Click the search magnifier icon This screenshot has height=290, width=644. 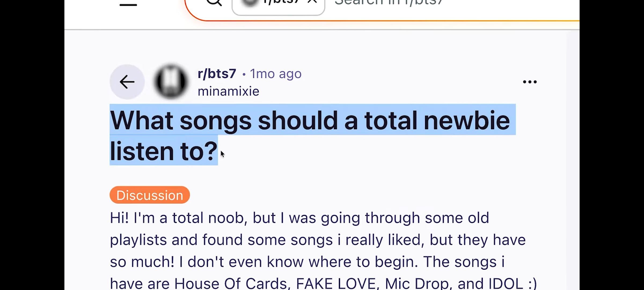[214, 3]
